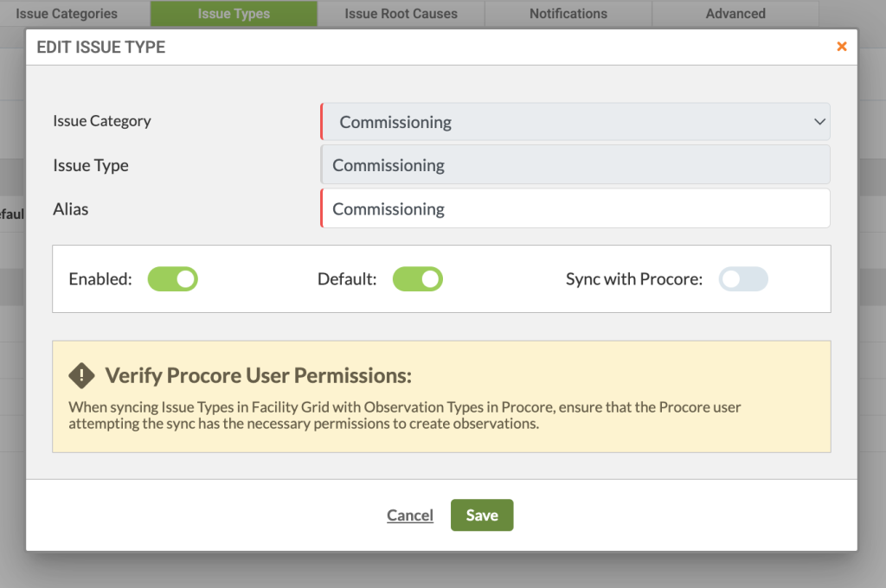Open the Commissioning category combo box
The height and width of the screenshot is (588, 886).
click(575, 121)
